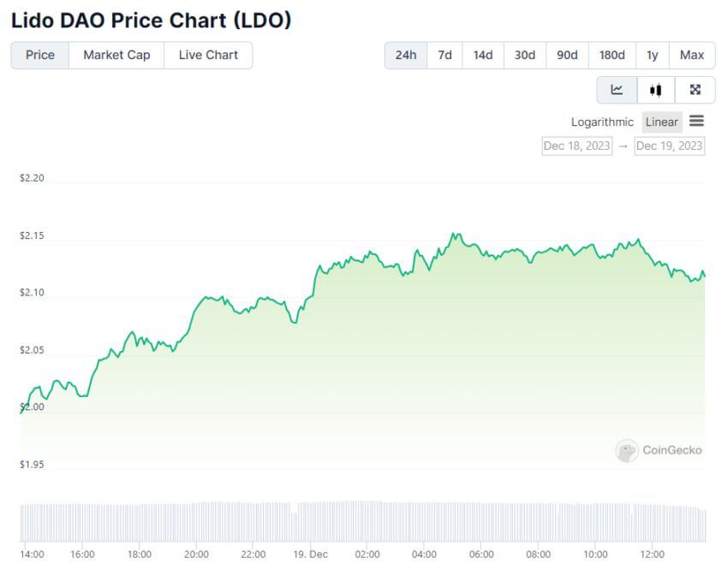Open the Dec 18, 2023 start date field
The height and width of the screenshot is (570, 728).
(x=577, y=145)
